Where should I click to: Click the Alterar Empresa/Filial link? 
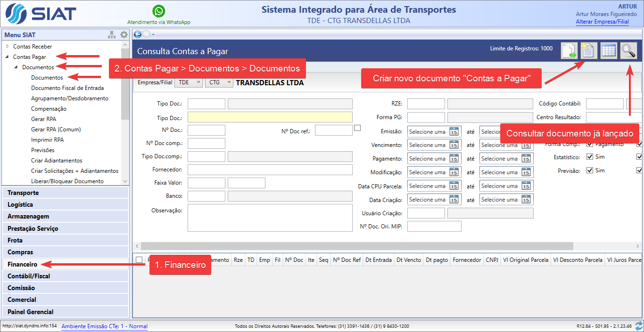602,22
